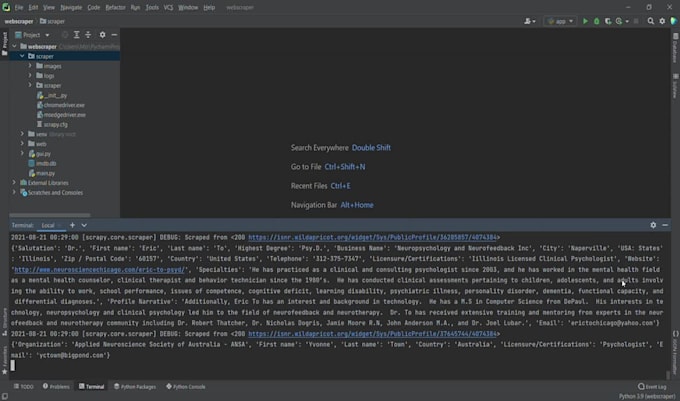
Task: Open the Refactor menu
Action: pos(115,7)
